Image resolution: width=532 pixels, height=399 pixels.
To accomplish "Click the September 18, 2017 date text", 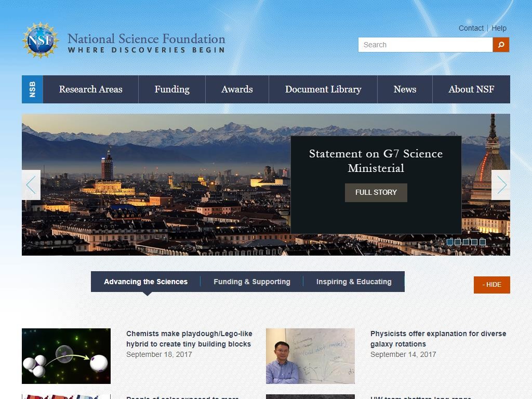I will [x=159, y=354].
